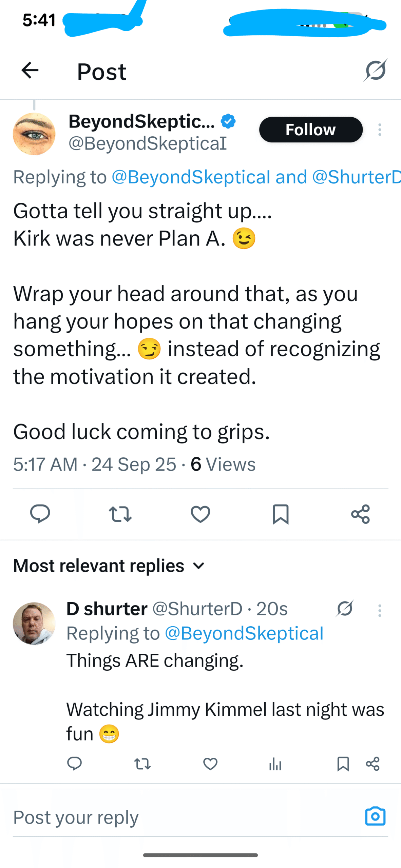Bookmark the main post
The image size is (401, 868).
[x=281, y=514]
